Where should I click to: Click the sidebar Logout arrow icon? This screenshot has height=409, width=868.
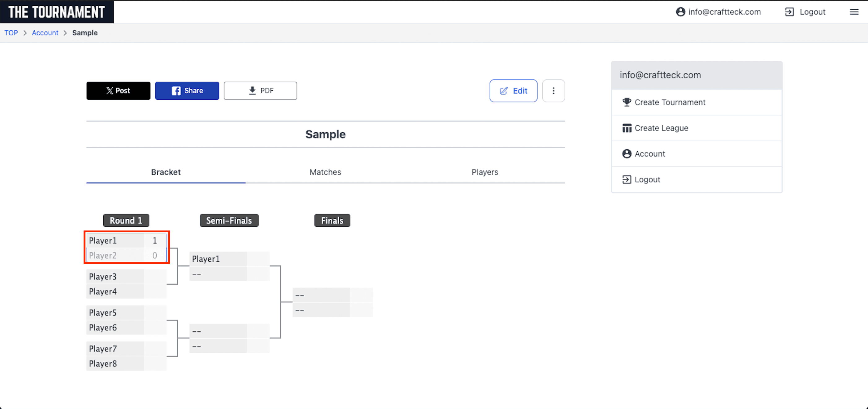(627, 179)
